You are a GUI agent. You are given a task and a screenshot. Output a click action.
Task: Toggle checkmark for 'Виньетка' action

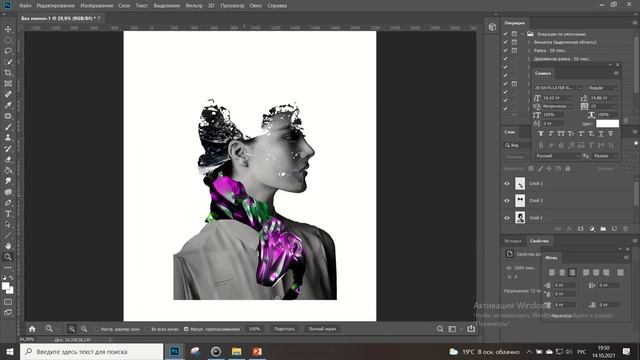coord(506,42)
